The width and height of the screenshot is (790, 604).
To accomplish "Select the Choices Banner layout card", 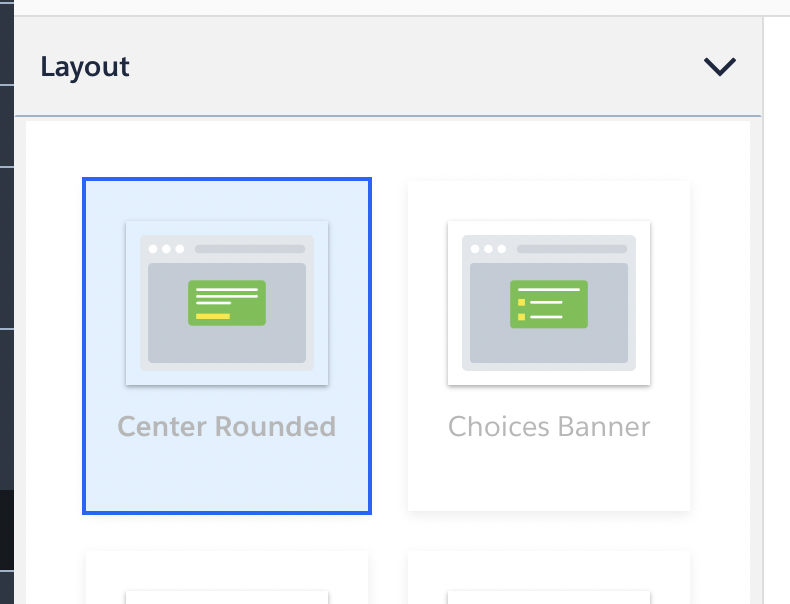I will pyautogui.click(x=549, y=346).
